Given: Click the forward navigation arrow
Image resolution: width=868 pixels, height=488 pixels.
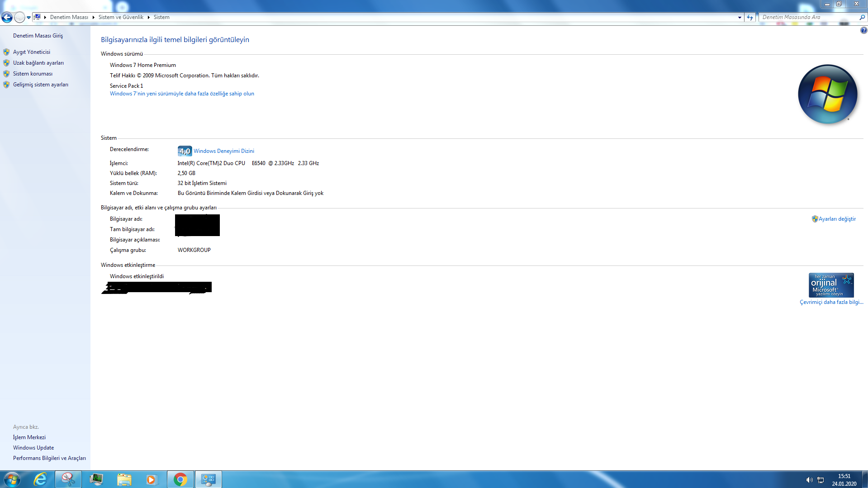Looking at the screenshot, I should pyautogui.click(x=19, y=17).
